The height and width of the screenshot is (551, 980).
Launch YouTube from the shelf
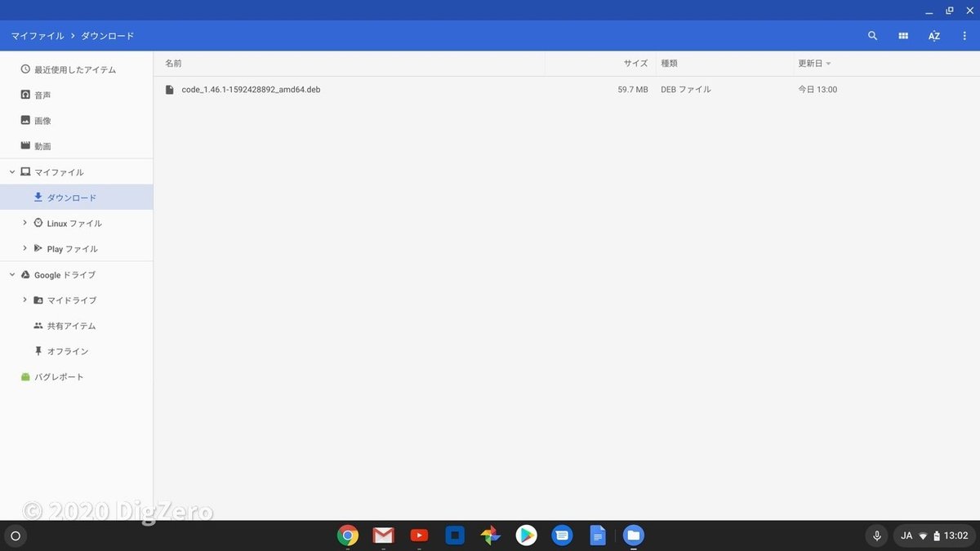pyautogui.click(x=419, y=535)
